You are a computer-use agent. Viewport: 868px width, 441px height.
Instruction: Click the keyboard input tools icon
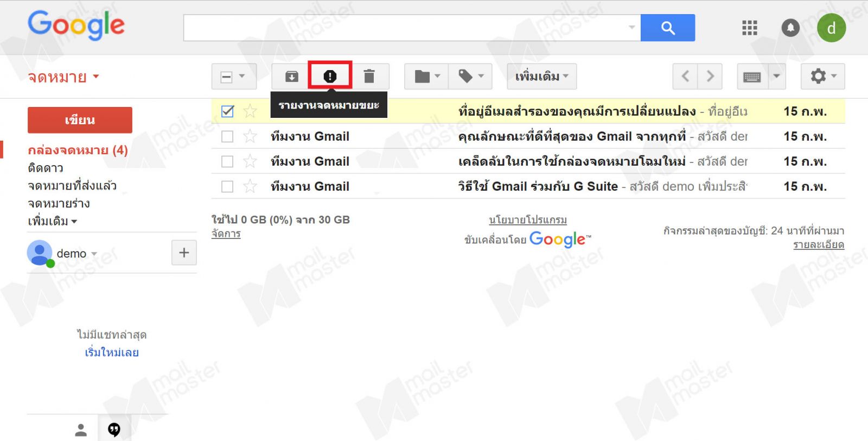(752, 77)
